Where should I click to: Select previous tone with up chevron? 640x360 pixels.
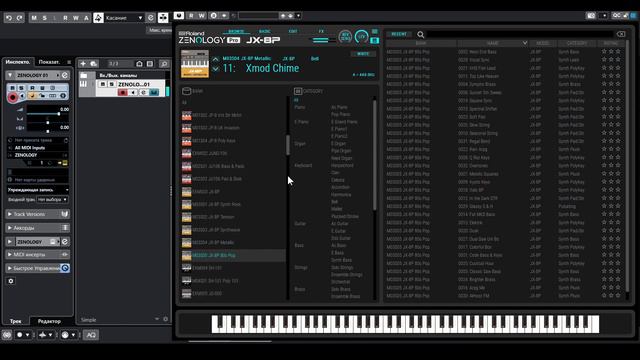tap(216, 59)
